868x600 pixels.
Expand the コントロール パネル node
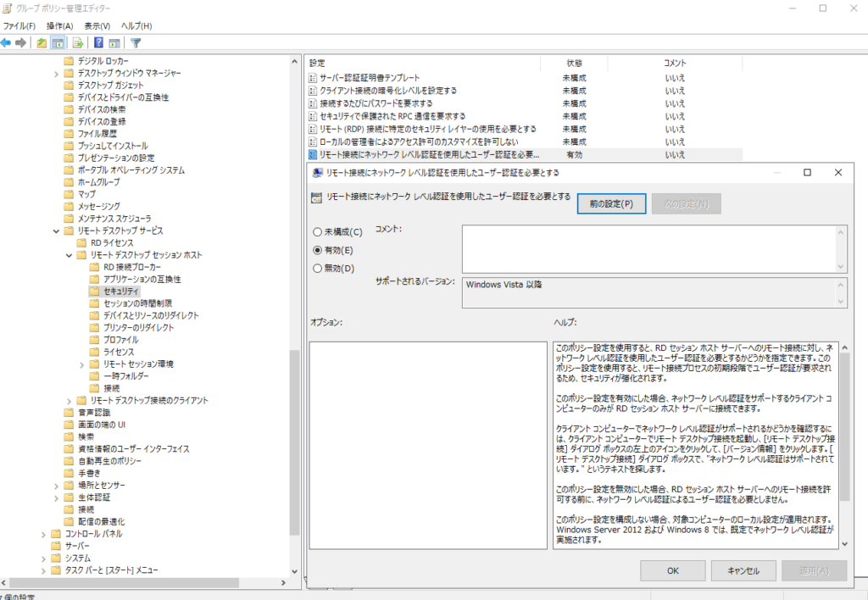[x=43, y=534]
